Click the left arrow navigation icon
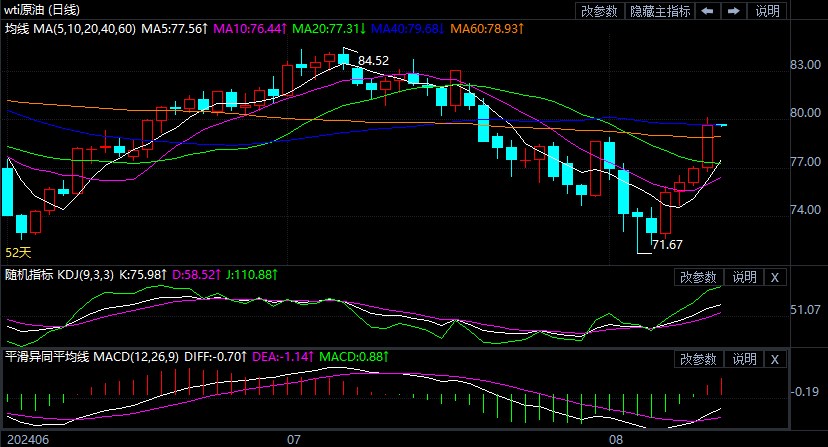This screenshot has height=447, width=828. [708, 11]
